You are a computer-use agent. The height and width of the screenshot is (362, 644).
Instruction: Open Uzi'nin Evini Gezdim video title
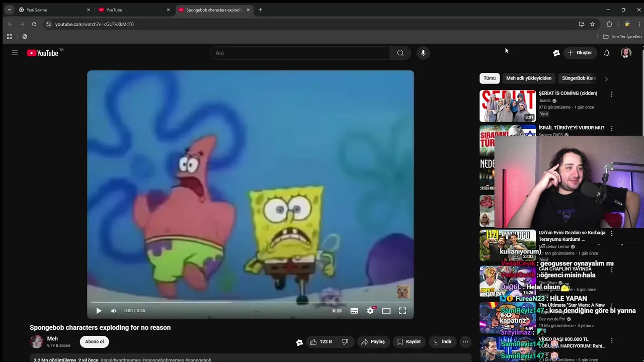click(x=572, y=236)
